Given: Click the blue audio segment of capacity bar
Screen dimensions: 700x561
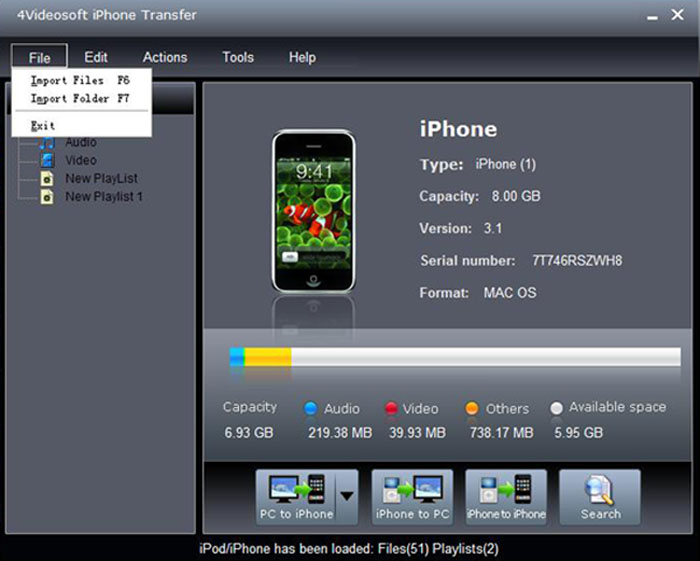Looking at the screenshot, I should tap(237, 357).
